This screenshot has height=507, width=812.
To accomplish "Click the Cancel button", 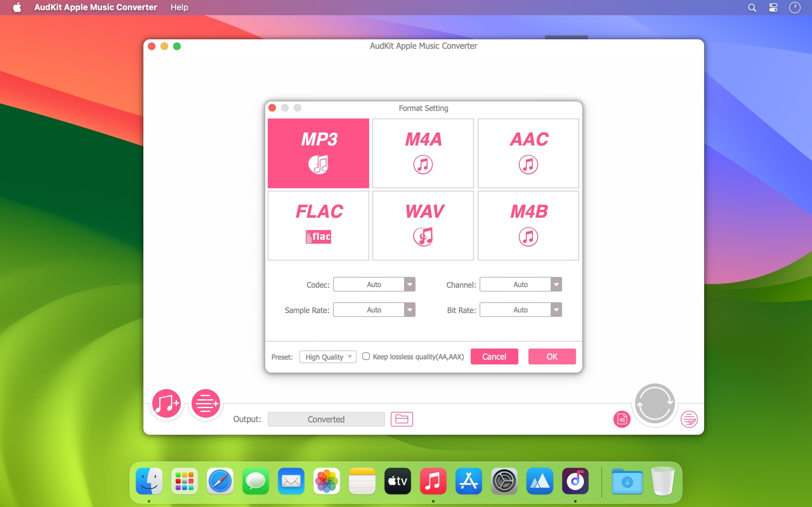I will coord(494,356).
